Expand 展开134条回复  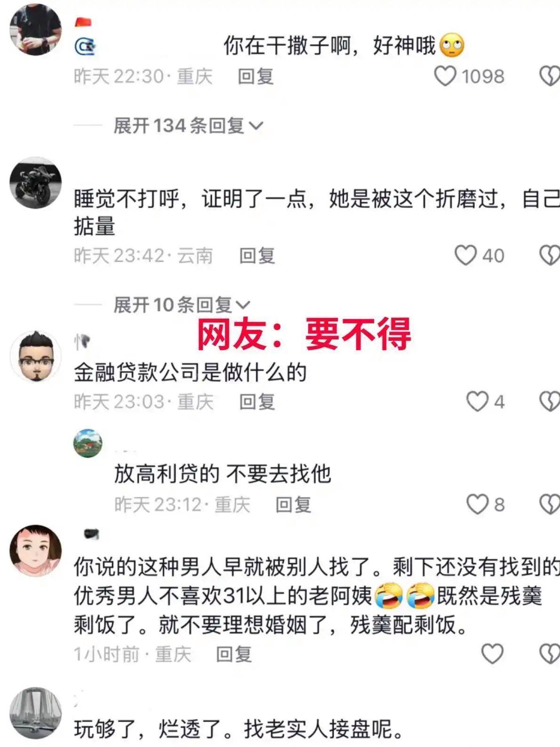coord(188,126)
